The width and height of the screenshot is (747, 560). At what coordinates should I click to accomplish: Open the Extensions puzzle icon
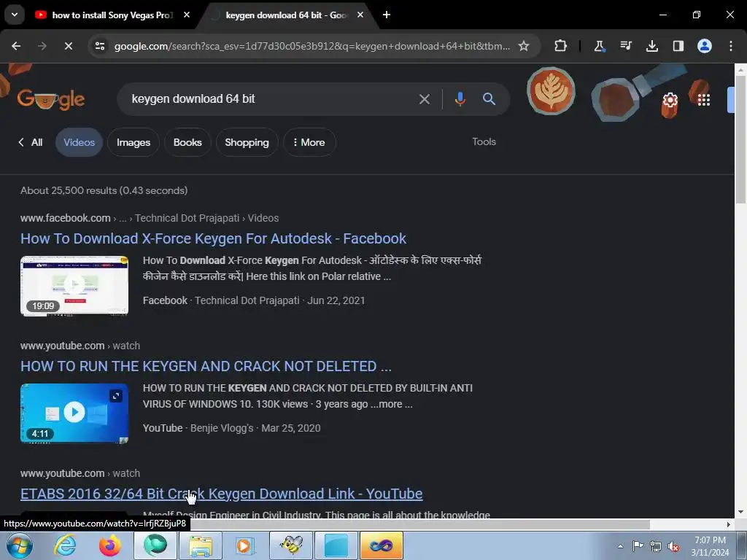pyautogui.click(x=560, y=46)
